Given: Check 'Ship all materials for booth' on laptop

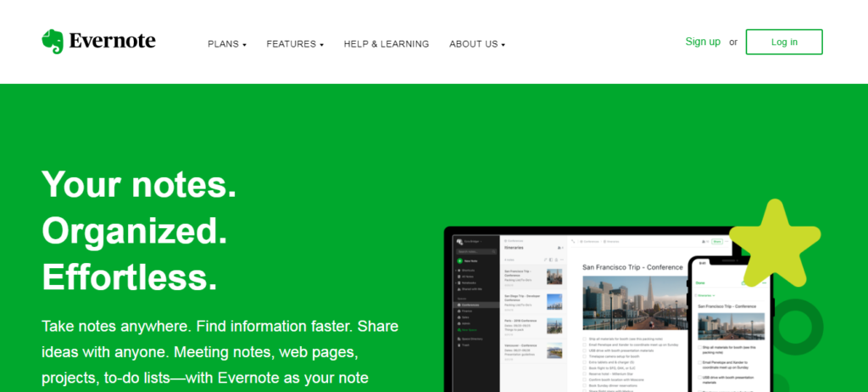Looking at the screenshot, I should point(585,339).
